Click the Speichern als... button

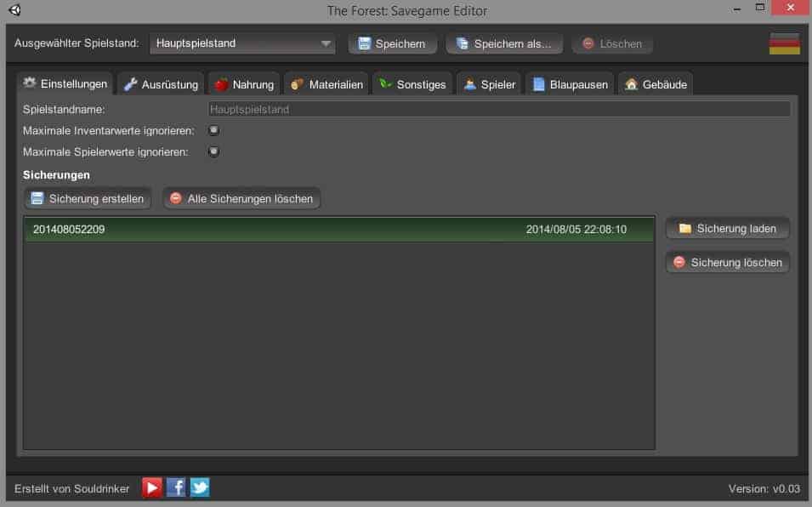504,43
